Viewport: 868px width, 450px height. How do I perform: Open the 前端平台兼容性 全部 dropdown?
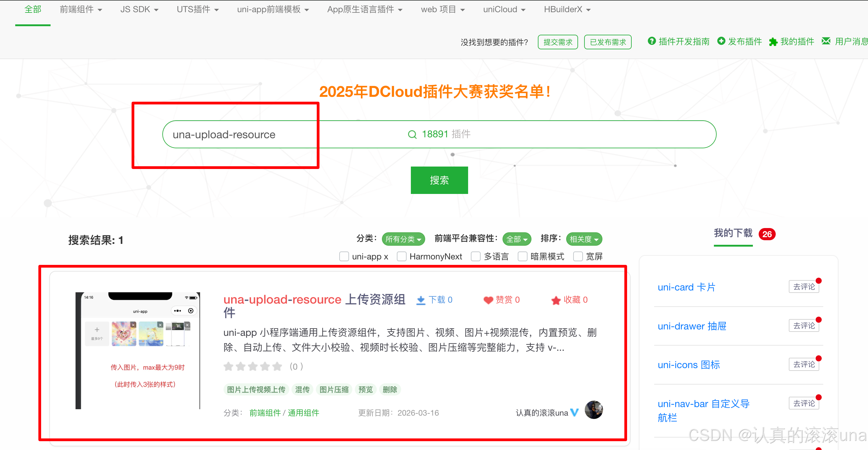pyautogui.click(x=517, y=239)
